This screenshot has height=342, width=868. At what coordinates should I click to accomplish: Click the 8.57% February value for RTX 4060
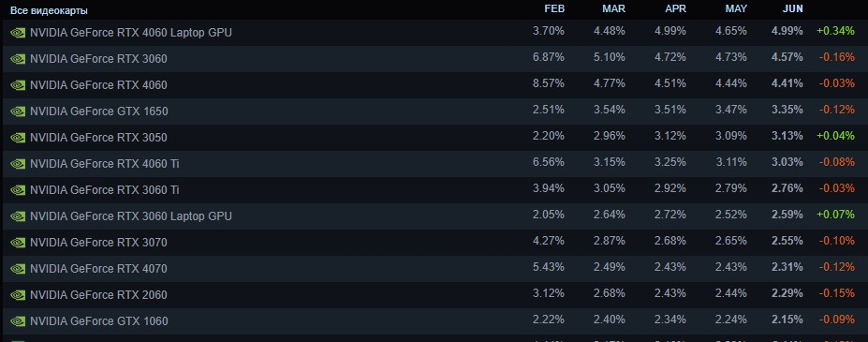pos(549,84)
